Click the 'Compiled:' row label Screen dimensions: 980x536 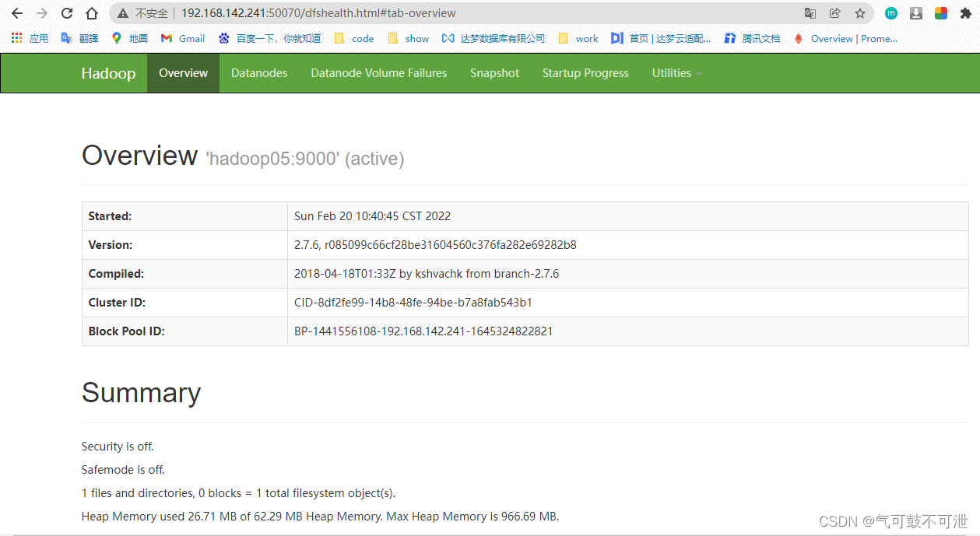coord(116,274)
